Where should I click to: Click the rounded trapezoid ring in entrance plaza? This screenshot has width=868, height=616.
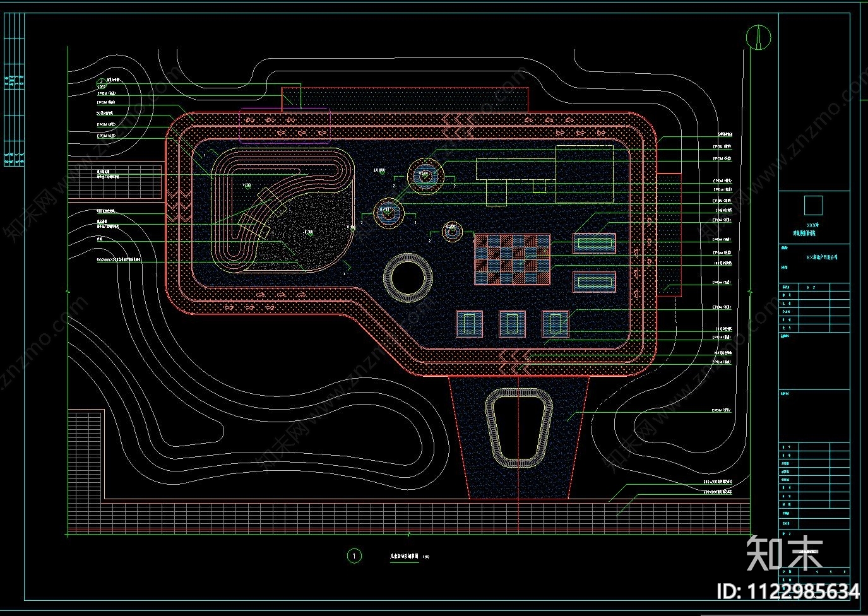(x=519, y=427)
